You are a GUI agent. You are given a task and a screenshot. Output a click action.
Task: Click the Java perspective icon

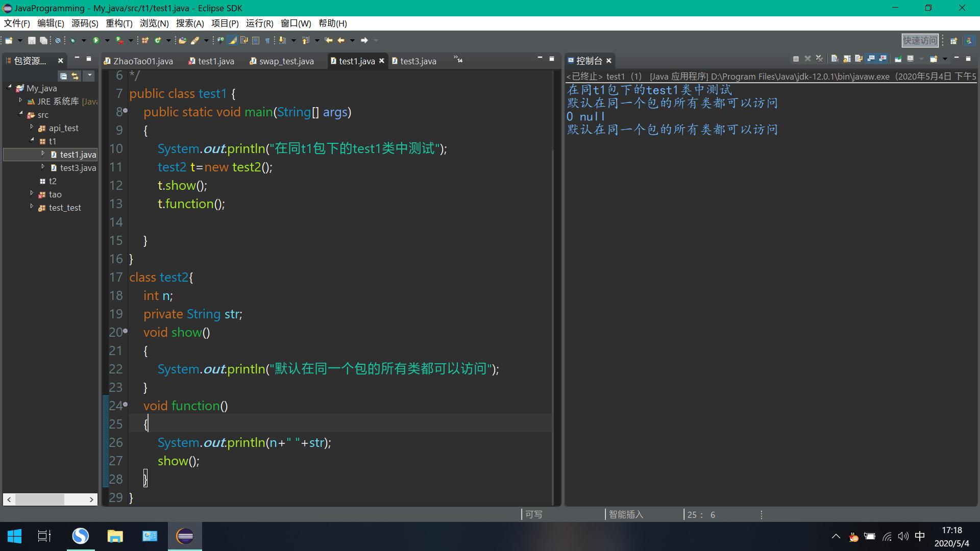pos(969,41)
